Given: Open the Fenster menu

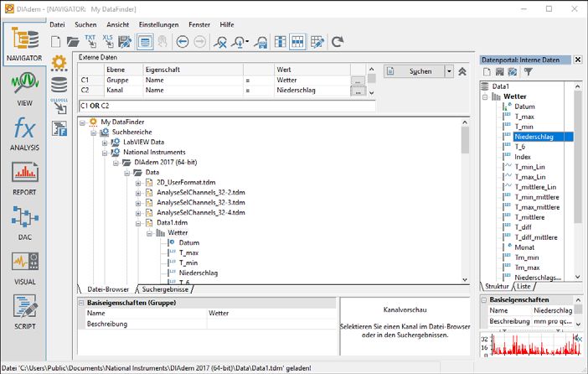Looking at the screenshot, I should [x=199, y=25].
